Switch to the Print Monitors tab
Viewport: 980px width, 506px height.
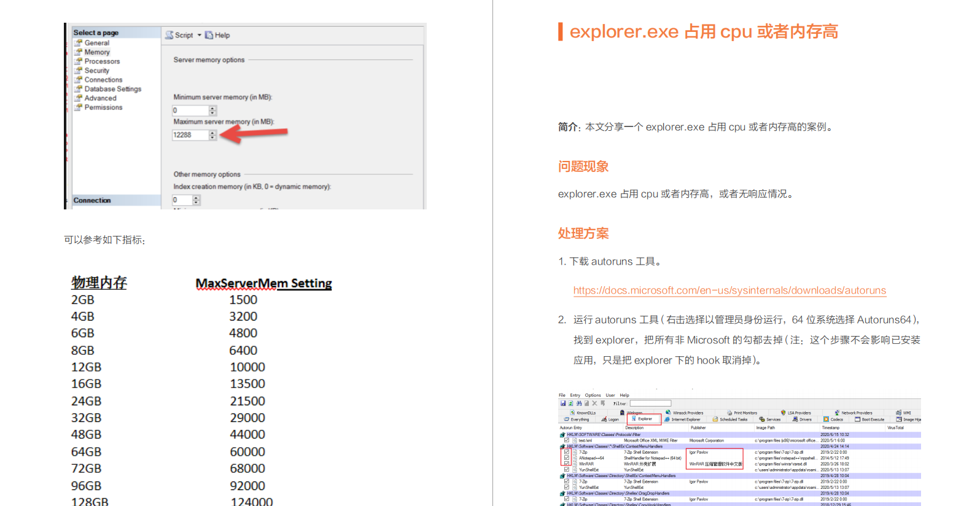click(x=742, y=413)
